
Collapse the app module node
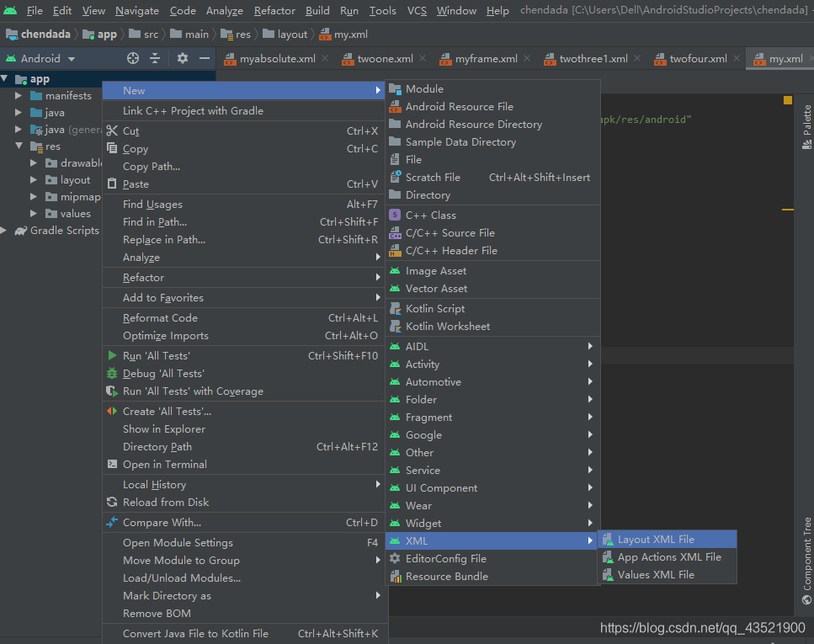click(5, 78)
